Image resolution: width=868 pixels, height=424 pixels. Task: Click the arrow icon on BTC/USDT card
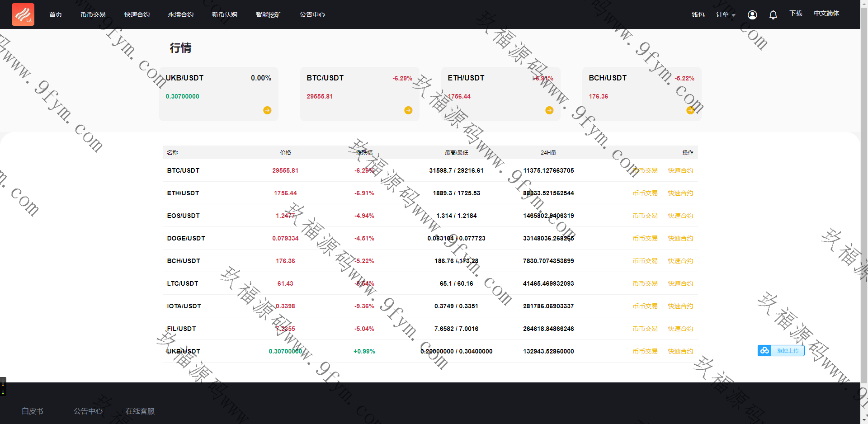click(408, 110)
